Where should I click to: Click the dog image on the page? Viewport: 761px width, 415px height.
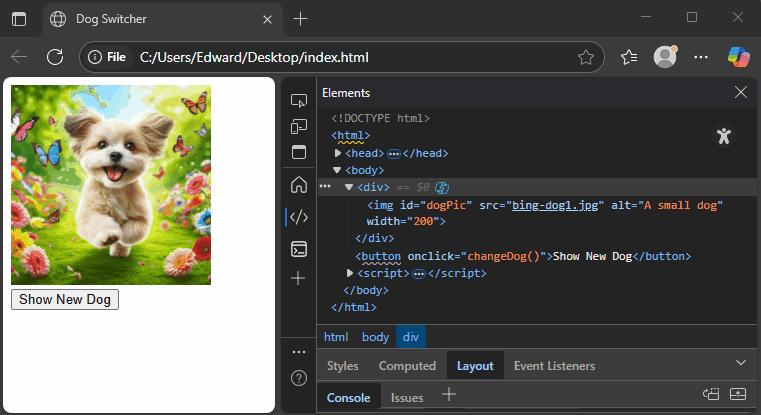click(111, 185)
